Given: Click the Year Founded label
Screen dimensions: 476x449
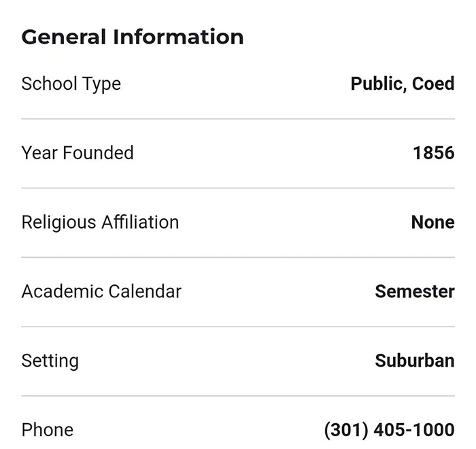Looking at the screenshot, I should click(78, 153).
